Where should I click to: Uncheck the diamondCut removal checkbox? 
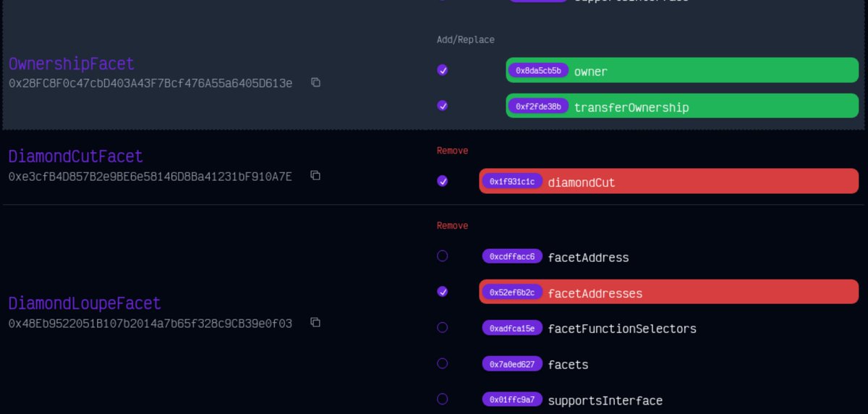(x=443, y=181)
